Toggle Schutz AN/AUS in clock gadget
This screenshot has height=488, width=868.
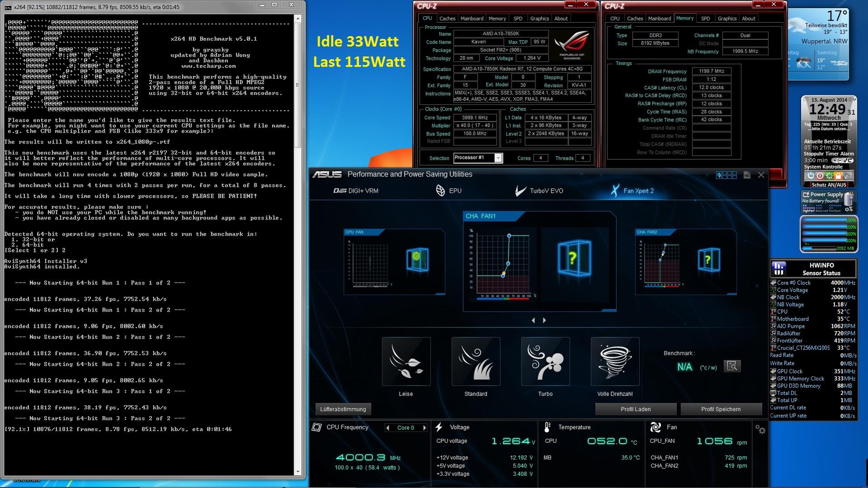829,185
